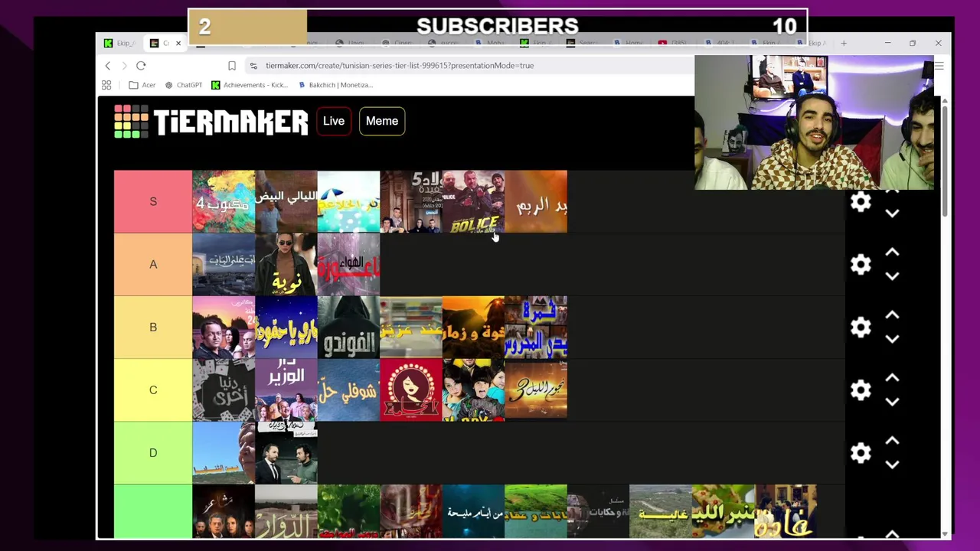Viewport: 980px width, 551px height.
Task: Open Achievements - Kick bookmark
Action: (x=250, y=85)
